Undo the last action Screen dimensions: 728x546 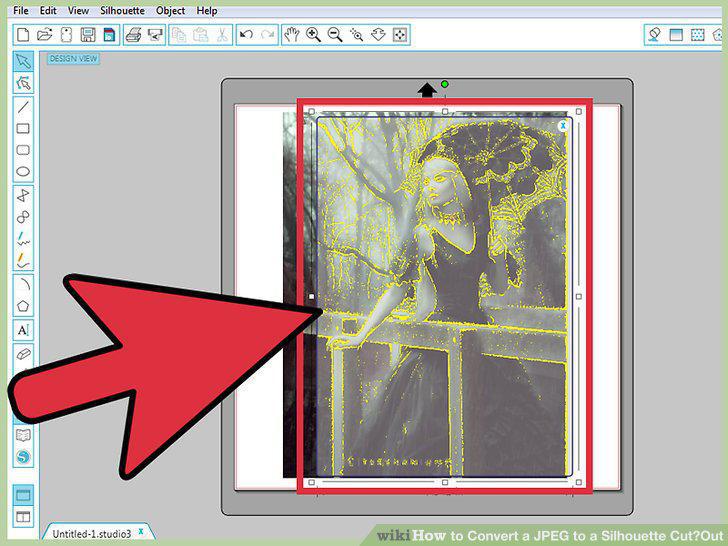coord(247,35)
